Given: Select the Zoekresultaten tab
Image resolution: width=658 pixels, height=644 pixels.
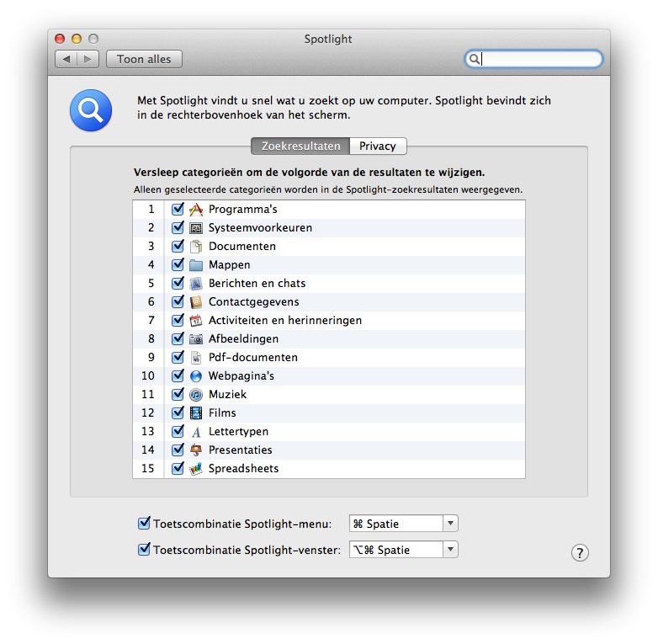Looking at the screenshot, I should point(300,146).
